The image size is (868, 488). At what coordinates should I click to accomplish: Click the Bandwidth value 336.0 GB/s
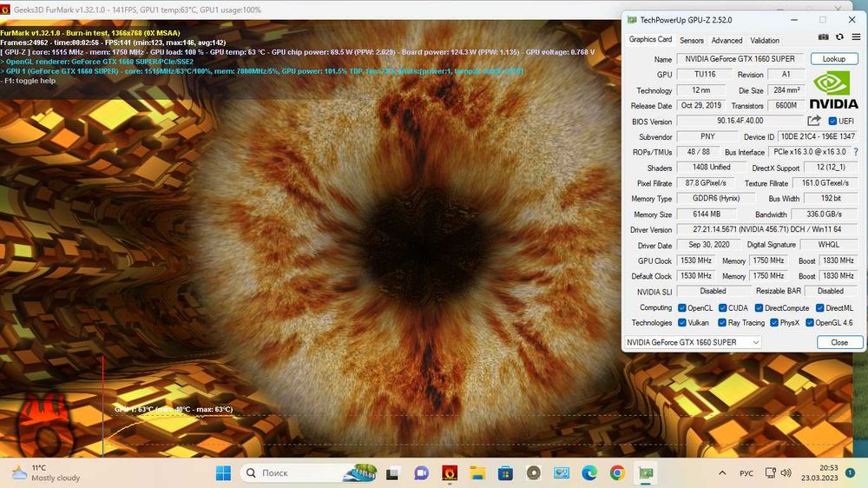(x=824, y=214)
